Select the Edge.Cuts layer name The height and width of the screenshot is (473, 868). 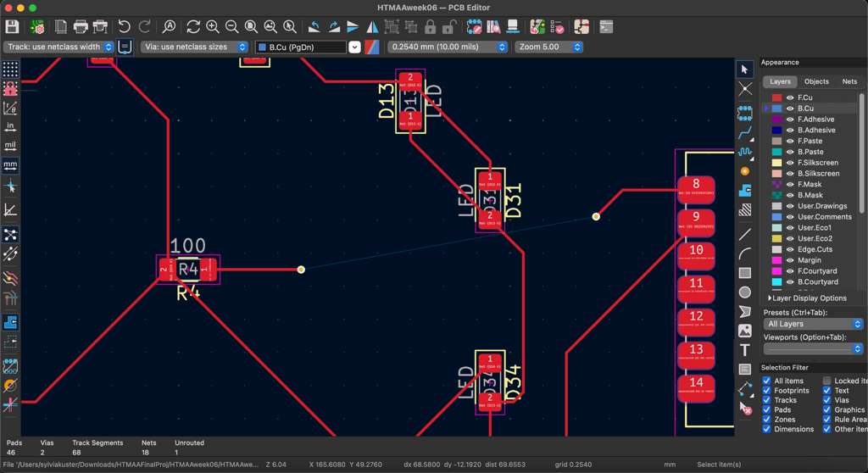pos(815,249)
